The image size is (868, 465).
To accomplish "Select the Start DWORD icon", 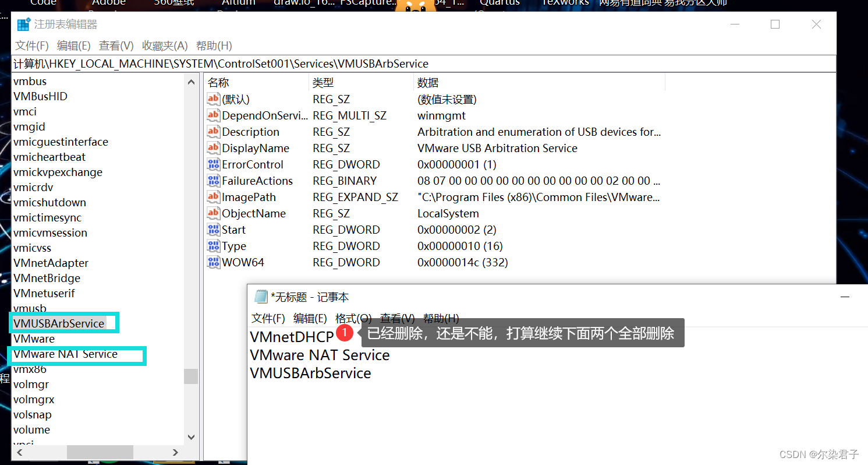I will point(213,230).
